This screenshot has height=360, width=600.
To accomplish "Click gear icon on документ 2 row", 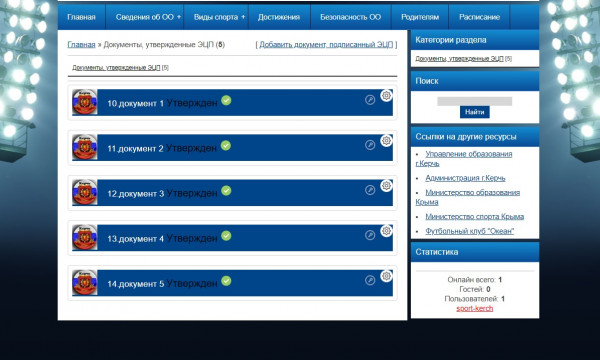I will click(386, 140).
